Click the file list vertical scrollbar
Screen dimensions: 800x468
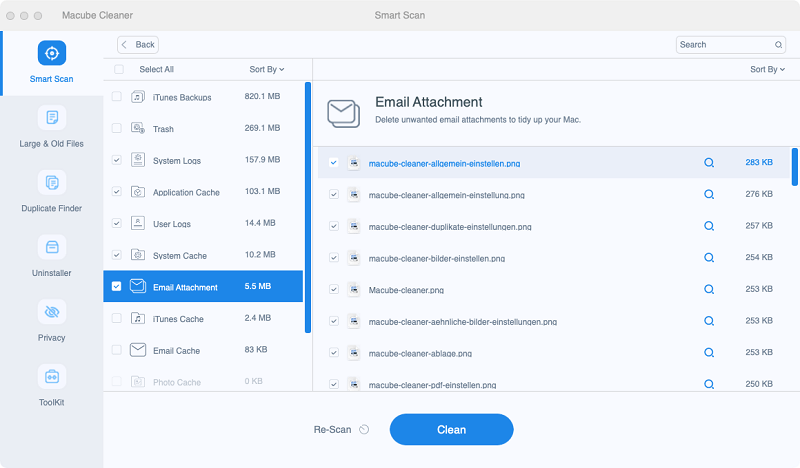click(x=794, y=167)
